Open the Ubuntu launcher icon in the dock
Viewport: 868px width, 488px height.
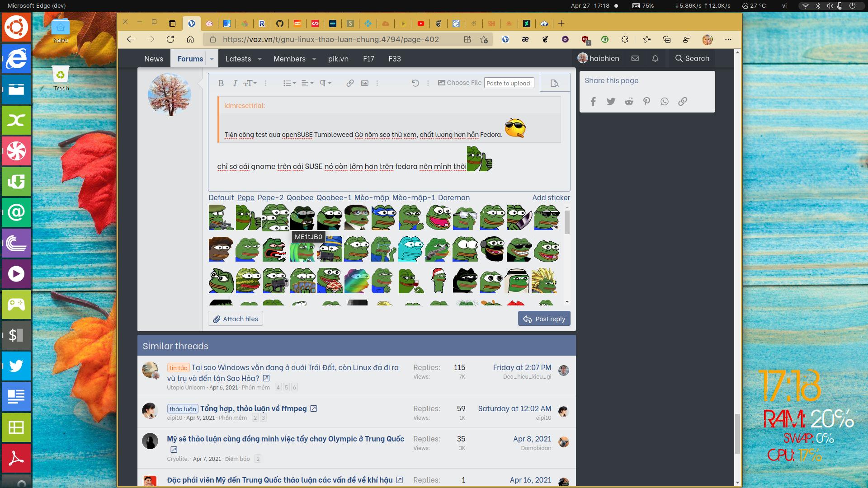(16, 28)
